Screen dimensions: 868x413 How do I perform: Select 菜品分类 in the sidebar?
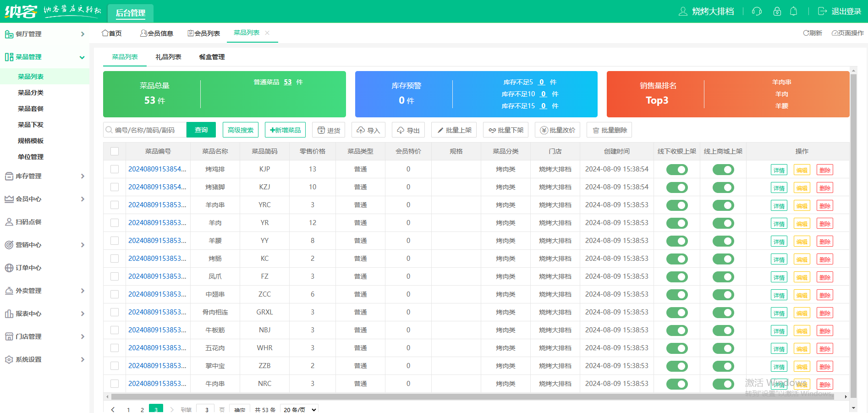[x=31, y=93]
